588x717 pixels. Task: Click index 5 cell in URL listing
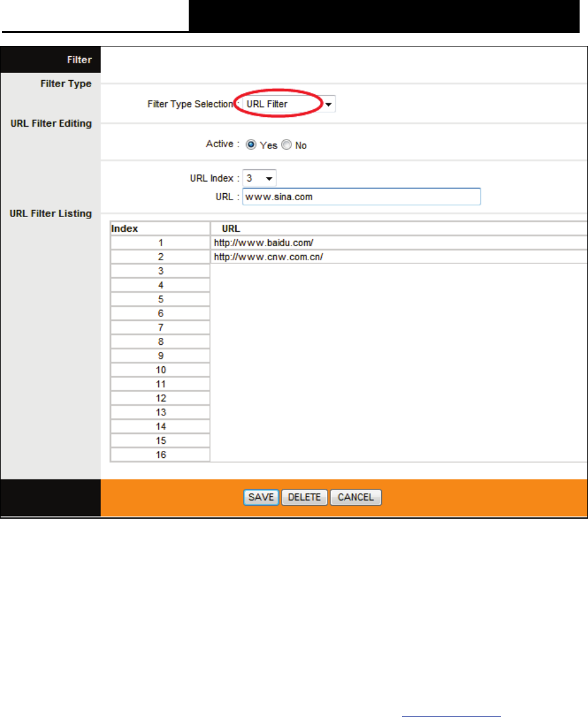pos(160,300)
